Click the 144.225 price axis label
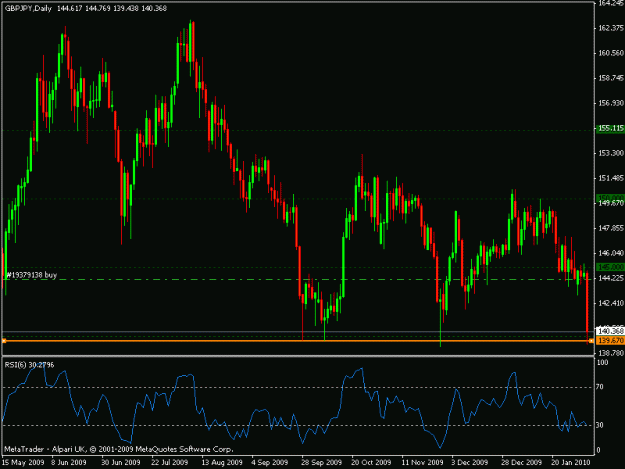The image size is (625, 469). [611, 278]
